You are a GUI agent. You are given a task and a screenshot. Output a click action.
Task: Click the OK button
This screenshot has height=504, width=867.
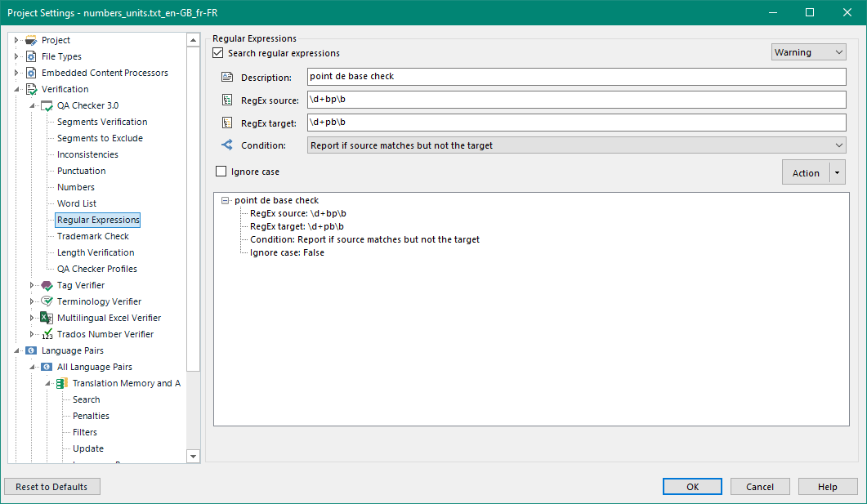(x=692, y=486)
